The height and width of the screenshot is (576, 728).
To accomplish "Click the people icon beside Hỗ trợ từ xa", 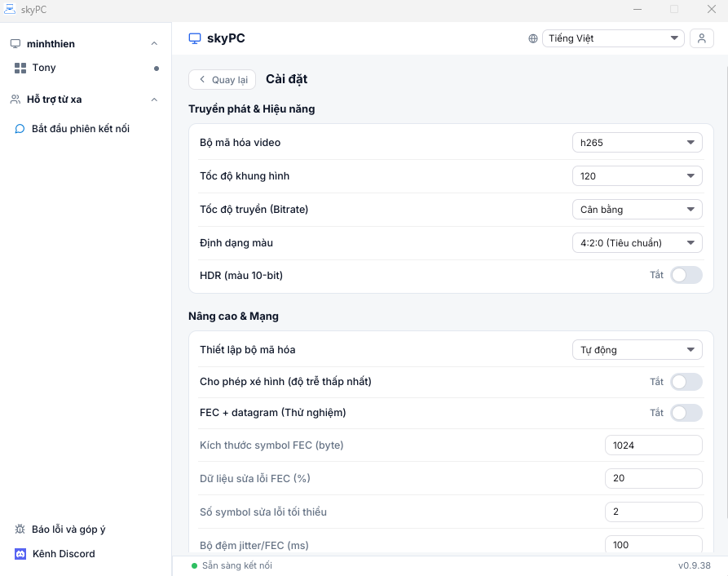I will (x=15, y=100).
